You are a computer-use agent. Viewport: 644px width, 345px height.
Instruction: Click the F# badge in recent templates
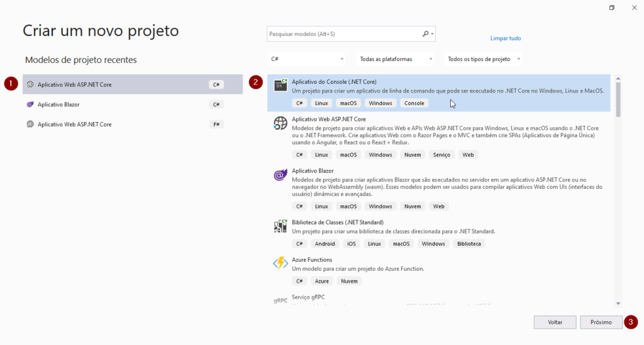click(x=216, y=124)
